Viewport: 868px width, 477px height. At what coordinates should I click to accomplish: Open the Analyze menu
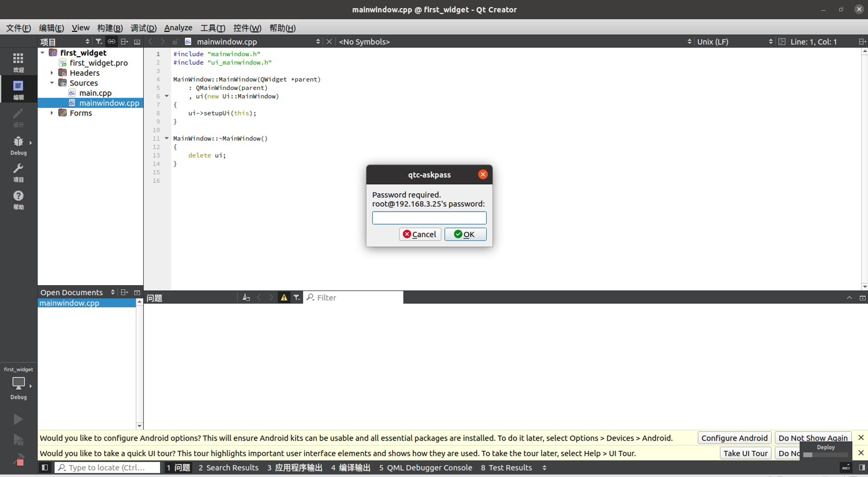point(178,28)
